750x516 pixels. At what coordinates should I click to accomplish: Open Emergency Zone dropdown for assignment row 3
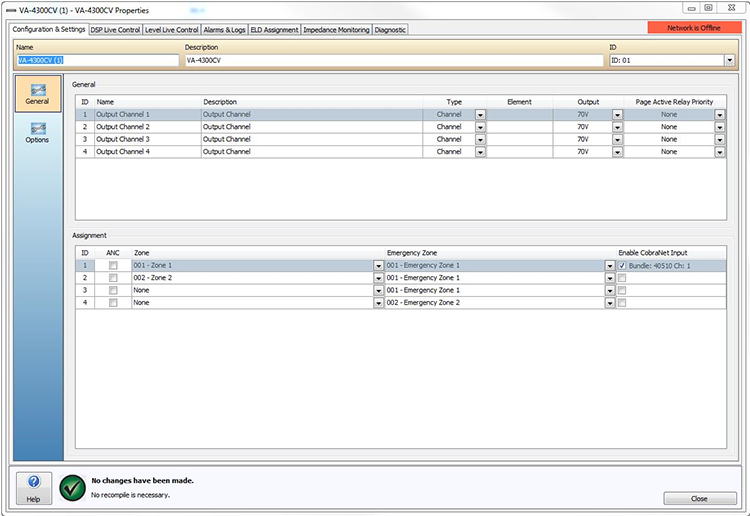coord(610,291)
